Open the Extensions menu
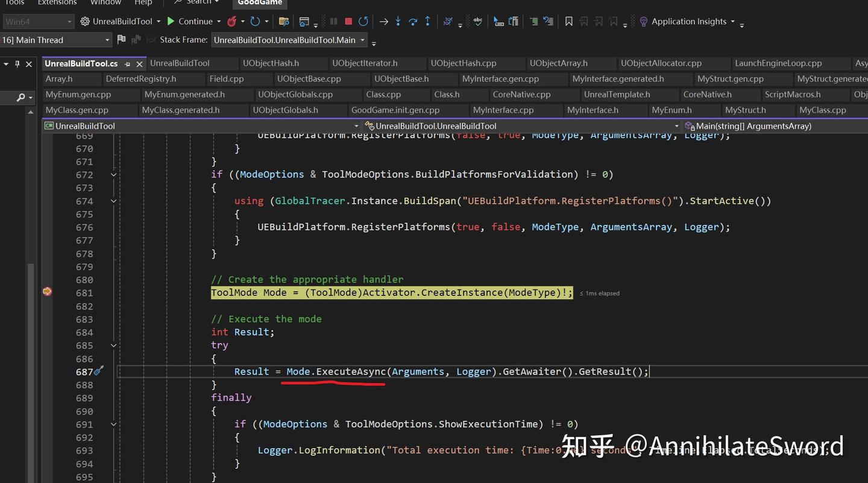 pyautogui.click(x=57, y=3)
